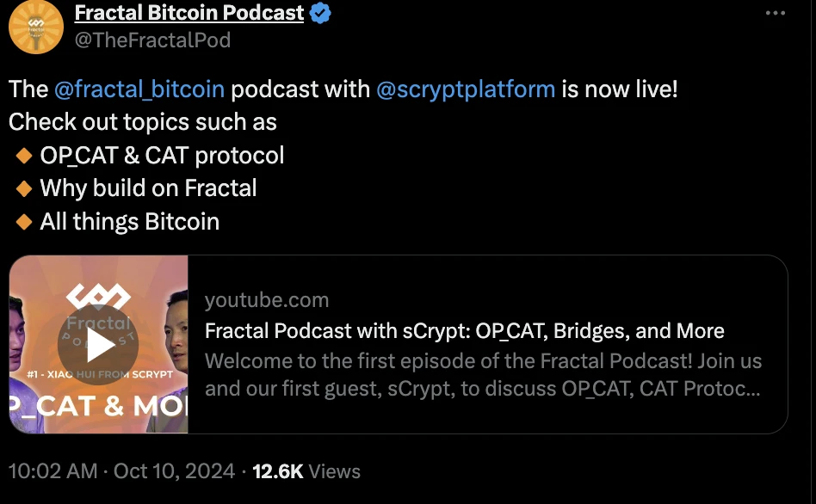Click the 10:02 AM Oct 10, 2024 timestamp
This screenshot has width=816, height=504.
coord(121,471)
